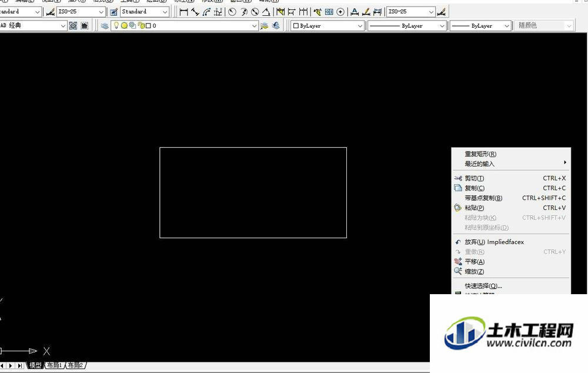Click the Layer Previous icon
Screen dimensions: 588x373
[276, 25]
